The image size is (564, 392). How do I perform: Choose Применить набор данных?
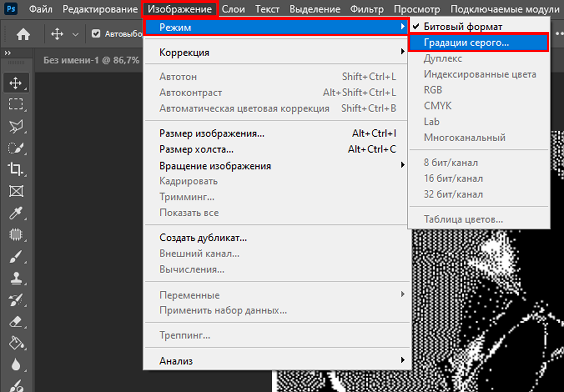(276, 310)
